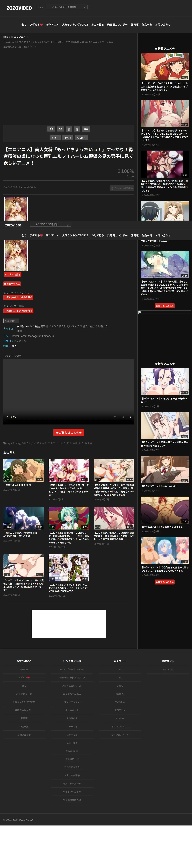192x868 pixels.
Task: Mute the sample video volume icon
Action: pos(115,417)
